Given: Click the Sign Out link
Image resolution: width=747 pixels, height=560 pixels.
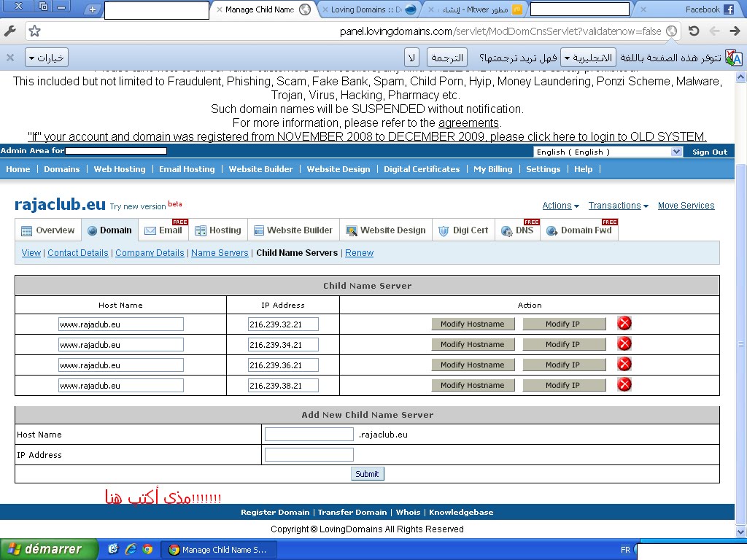Looking at the screenshot, I should click(x=709, y=152).
